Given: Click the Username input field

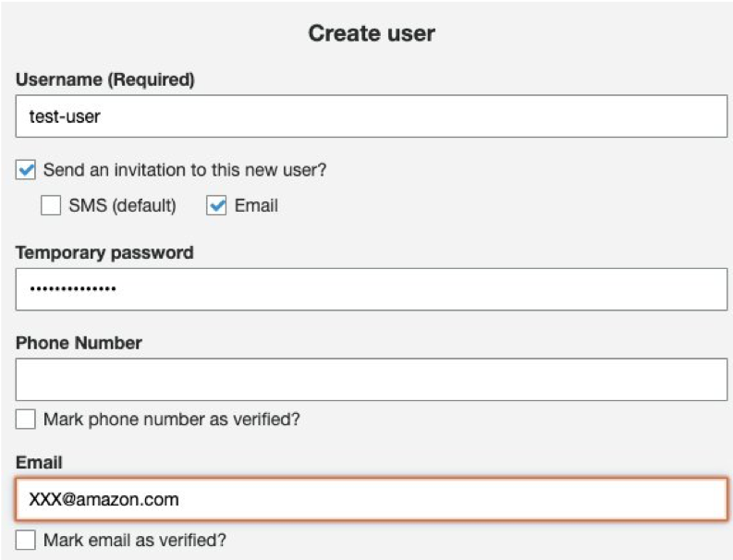Looking at the screenshot, I should (x=371, y=117).
